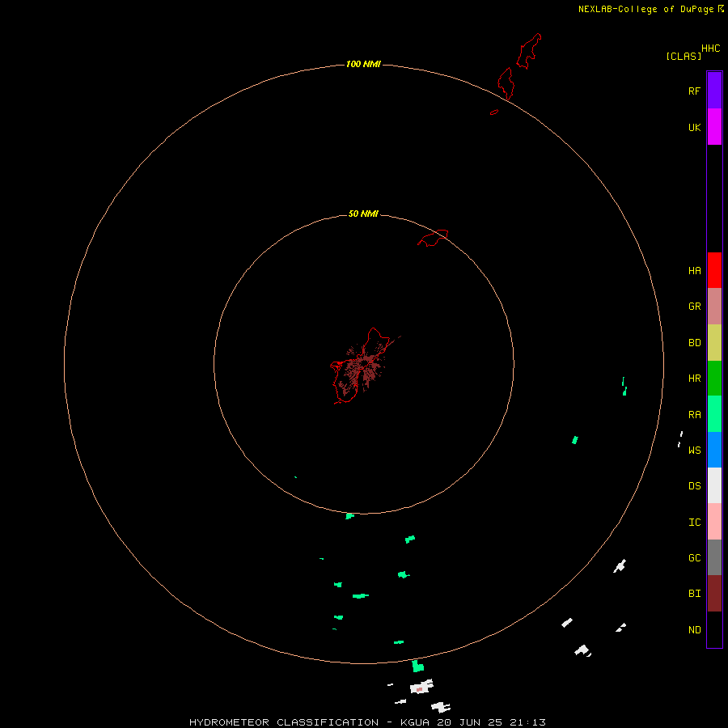Click the RA bright green legend swatch
The height and width of the screenshot is (728, 728).
714,414
